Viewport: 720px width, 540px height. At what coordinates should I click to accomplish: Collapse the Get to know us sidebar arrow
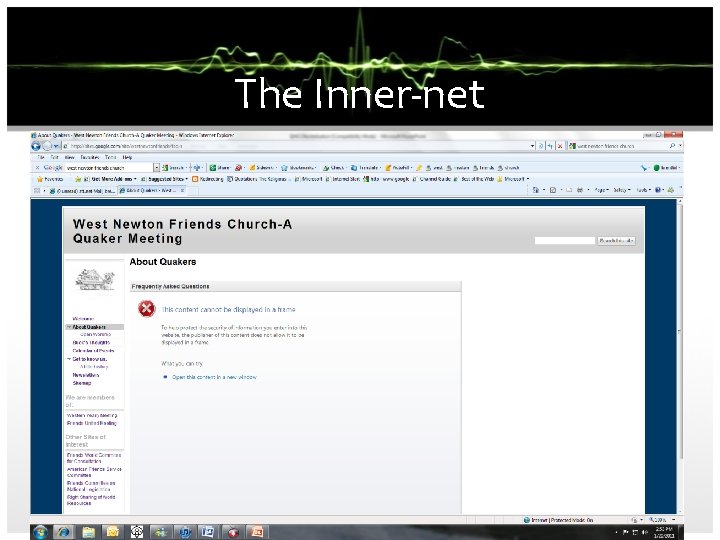69,359
